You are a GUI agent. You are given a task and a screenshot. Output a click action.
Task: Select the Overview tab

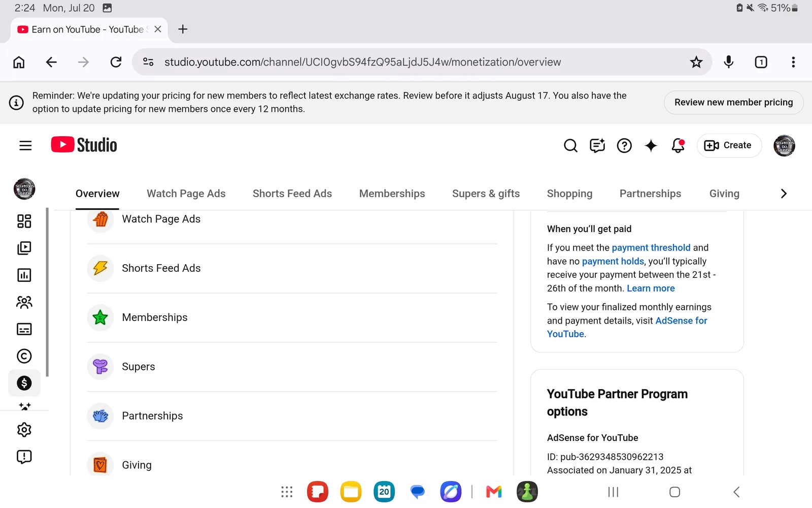(97, 194)
